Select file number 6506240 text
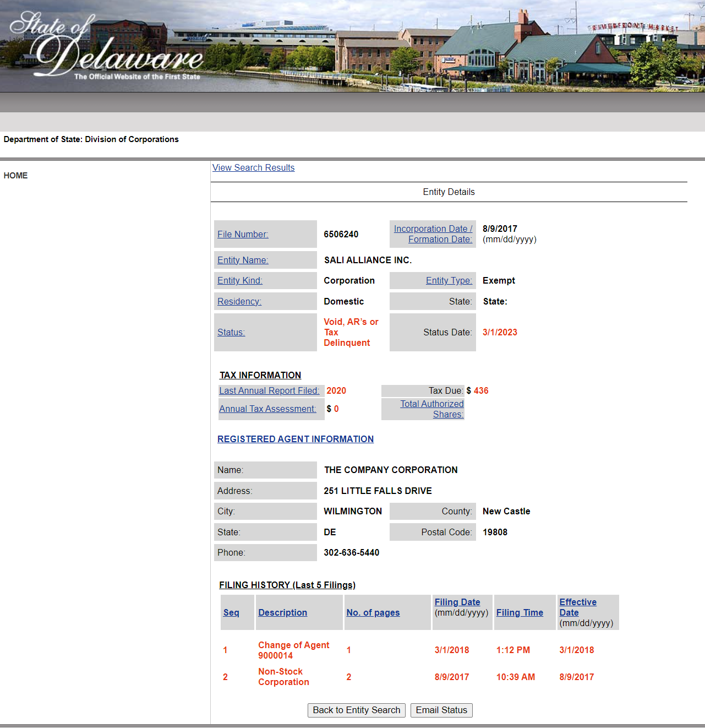705x728 pixels. (x=341, y=234)
